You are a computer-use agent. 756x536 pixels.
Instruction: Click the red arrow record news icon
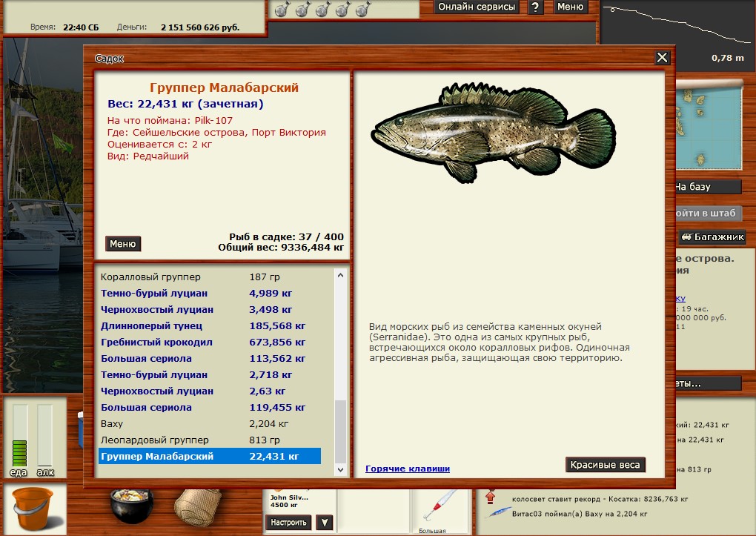pyautogui.click(x=490, y=497)
